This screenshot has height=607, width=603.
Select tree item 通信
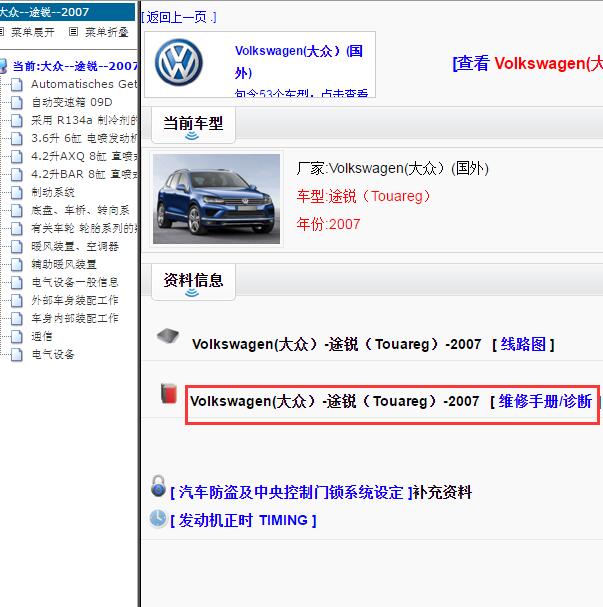[42, 336]
